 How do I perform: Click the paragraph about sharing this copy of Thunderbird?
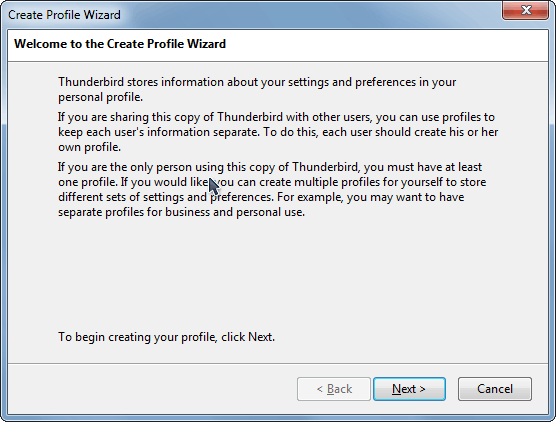click(278, 132)
